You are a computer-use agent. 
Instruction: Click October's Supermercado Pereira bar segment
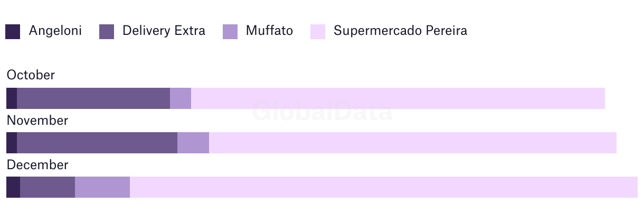click(398, 98)
